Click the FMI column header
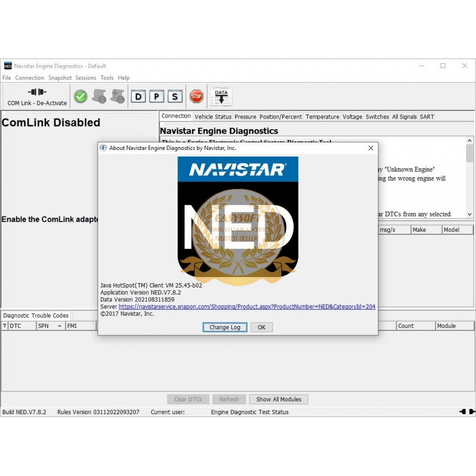This screenshot has width=476, height=476. click(x=81, y=326)
